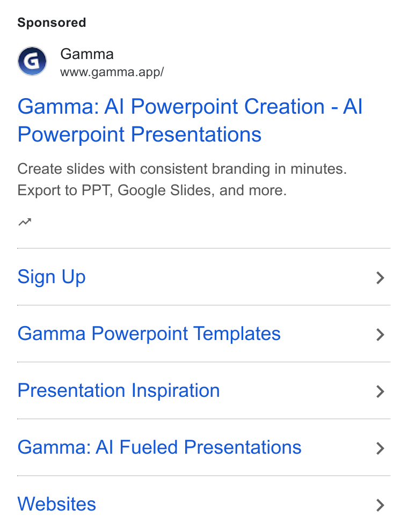Click the chevron beside AI Fueled Presentations
Image resolution: width=408 pixels, height=532 pixels.
(381, 448)
